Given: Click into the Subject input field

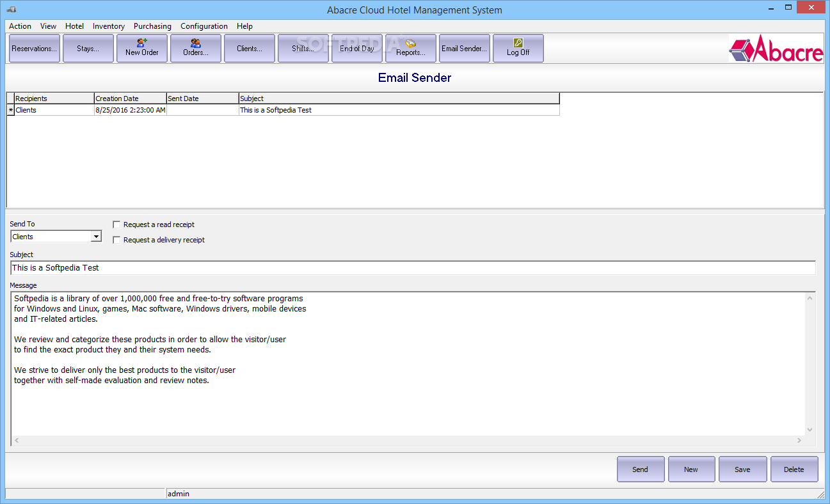Looking at the screenshot, I should pyautogui.click(x=413, y=268).
